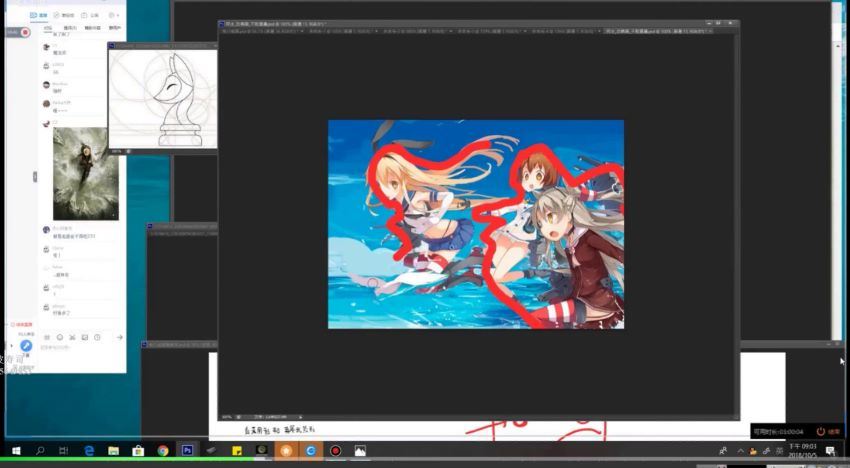The width and height of the screenshot is (850, 468).
Task: Switch to the second chat panel top tab
Action: click(x=64, y=15)
